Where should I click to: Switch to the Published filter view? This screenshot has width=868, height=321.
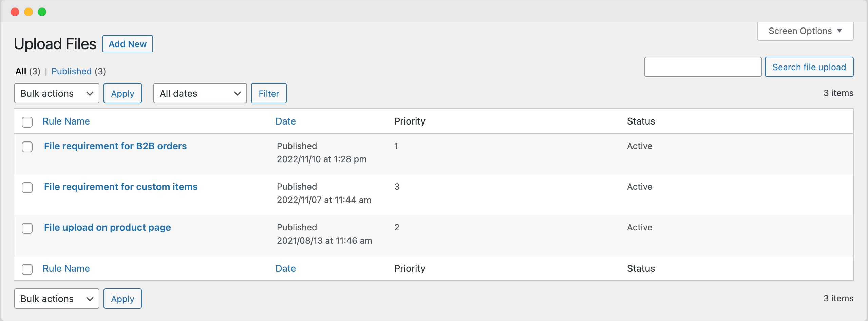(71, 71)
